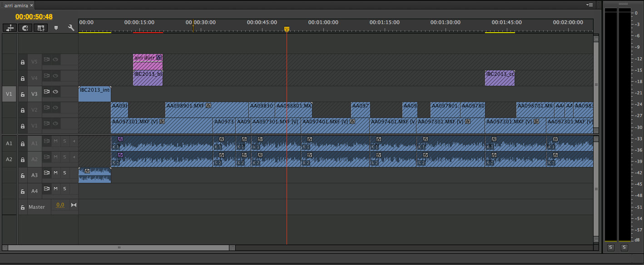Close the arri amira sequence tab
This screenshot has width=644, height=265.
[x=32, y=5]
